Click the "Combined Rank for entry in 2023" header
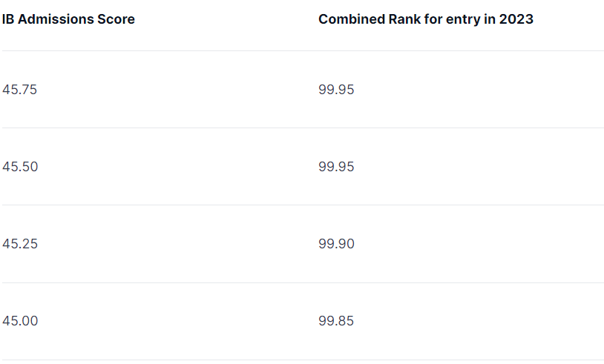The width and height of the screenshot is (604, 364). click(x=426, y=19)
